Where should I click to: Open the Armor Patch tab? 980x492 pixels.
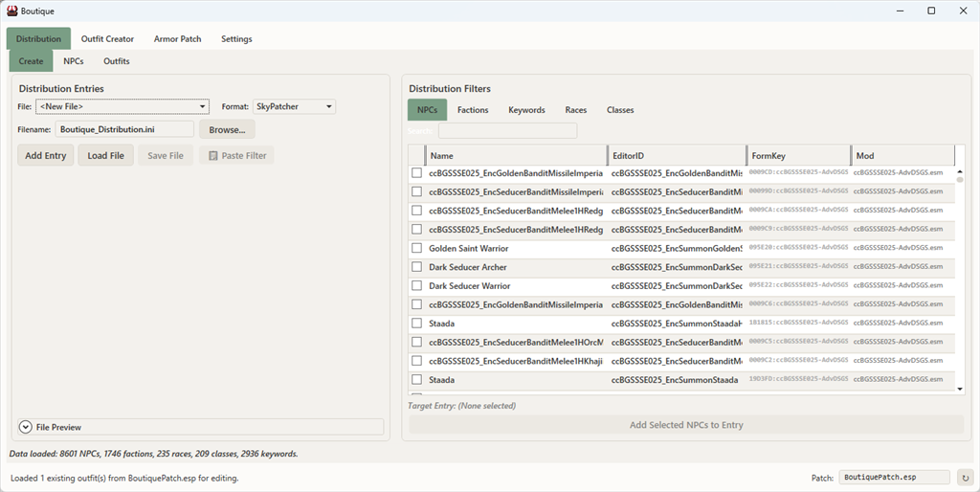177,39
